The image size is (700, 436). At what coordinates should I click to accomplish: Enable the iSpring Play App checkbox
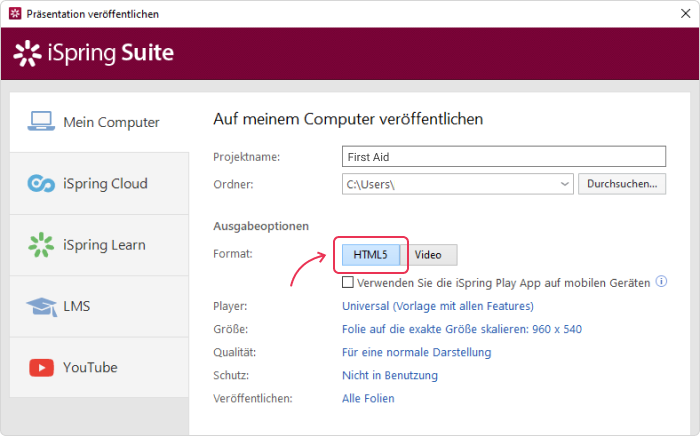pos(348,282)
